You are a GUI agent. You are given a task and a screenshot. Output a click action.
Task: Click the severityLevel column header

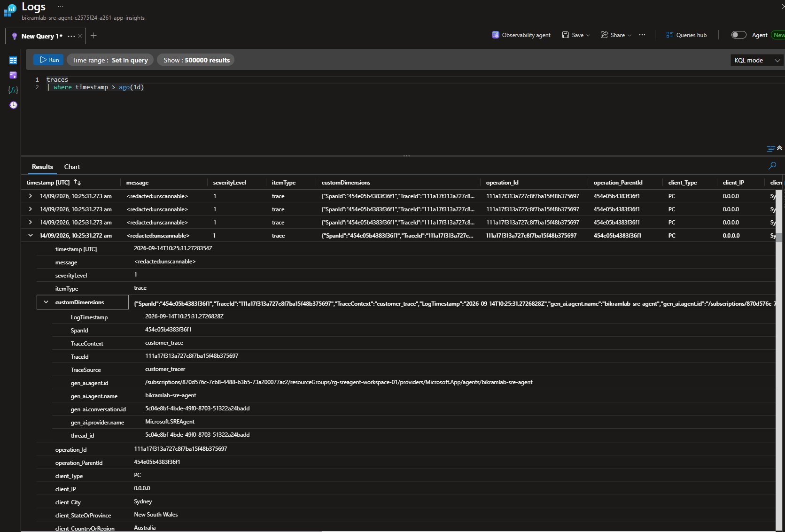tap(229, 182)
